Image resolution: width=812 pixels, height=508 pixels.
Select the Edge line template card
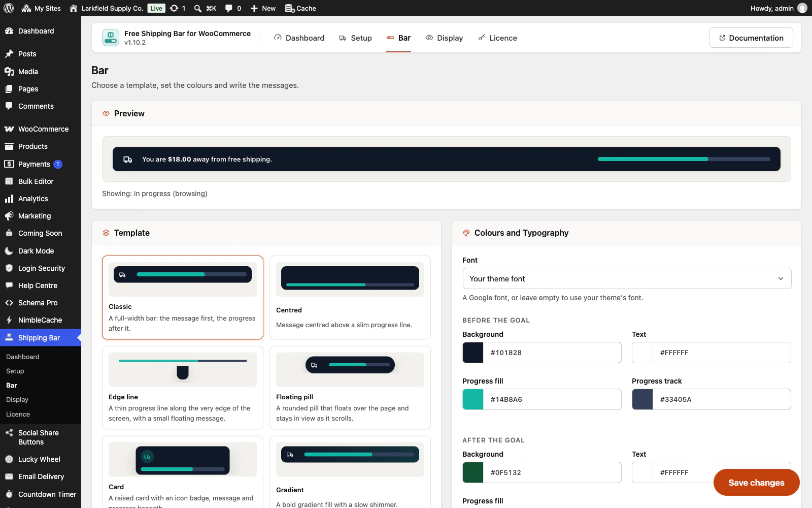pyautogui.click(x=183, y=388)
